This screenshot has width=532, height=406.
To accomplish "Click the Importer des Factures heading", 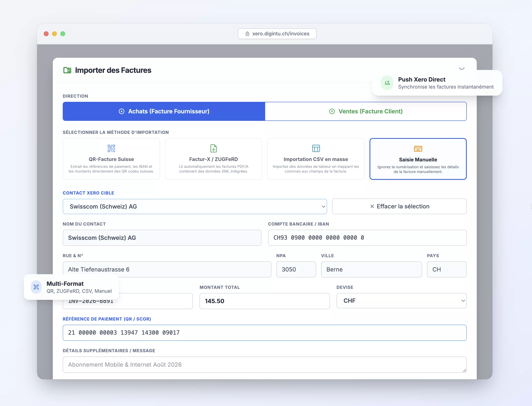I will click(x=113, y=70).
